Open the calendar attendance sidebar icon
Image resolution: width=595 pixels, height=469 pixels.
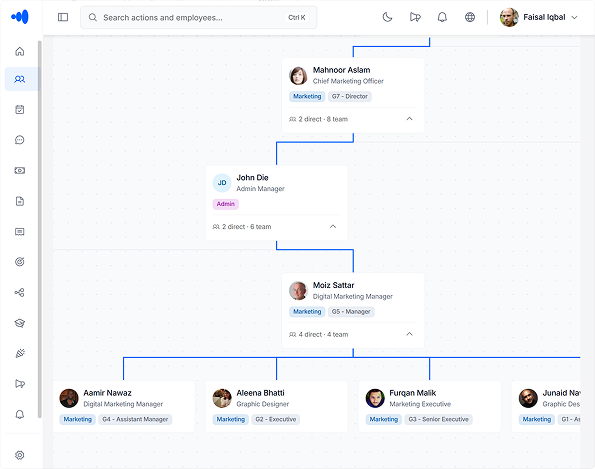[20, 110]
